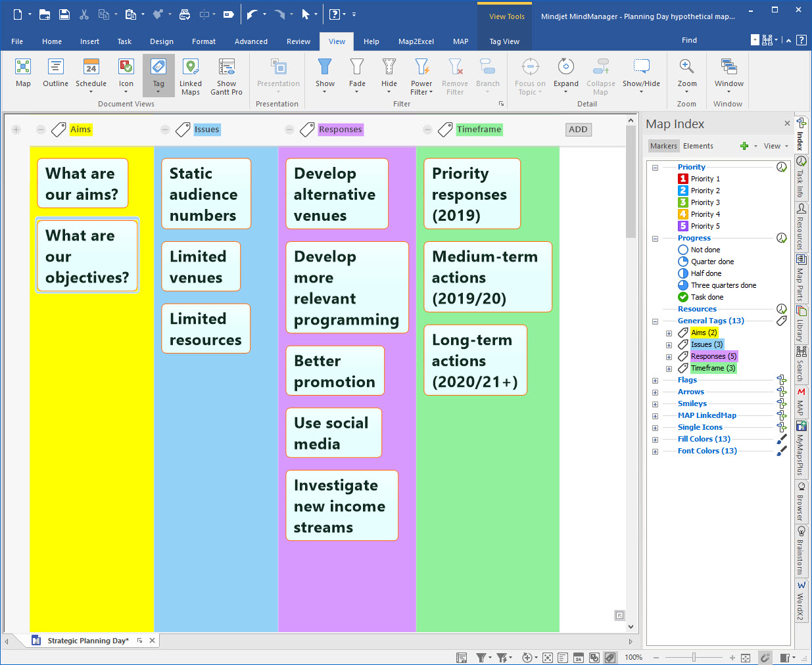
Task: Select the Half done progress marker
Action: pos(705,273)
